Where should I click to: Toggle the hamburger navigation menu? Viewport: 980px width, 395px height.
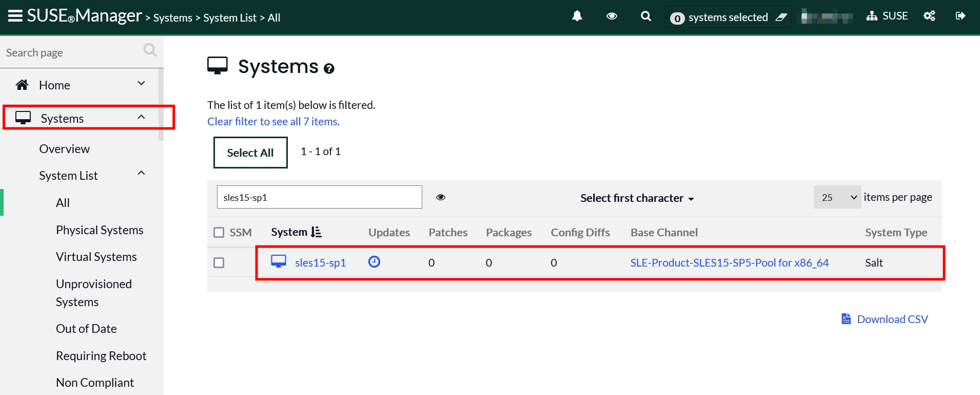15,16
